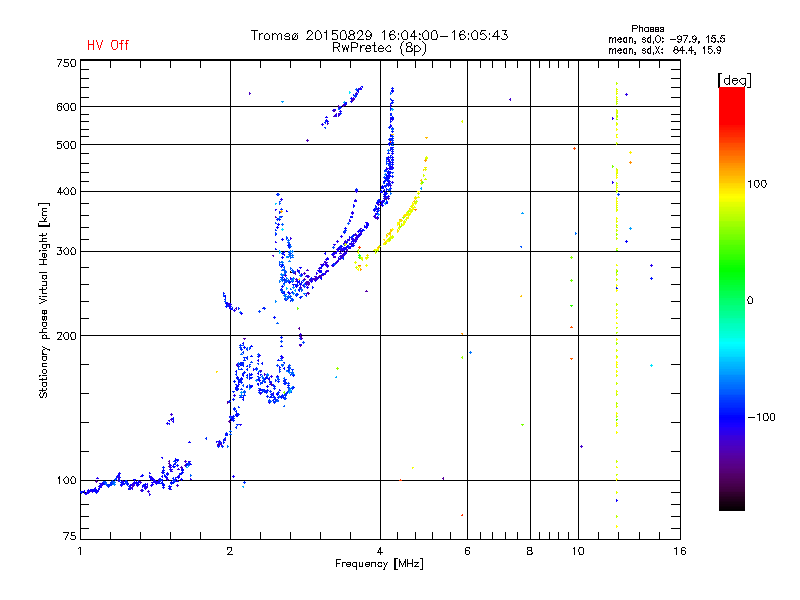Click the x-axis tick label '1'
This screenshot has width=800, height=600.
pyautogui.click(x=80, y=551)
